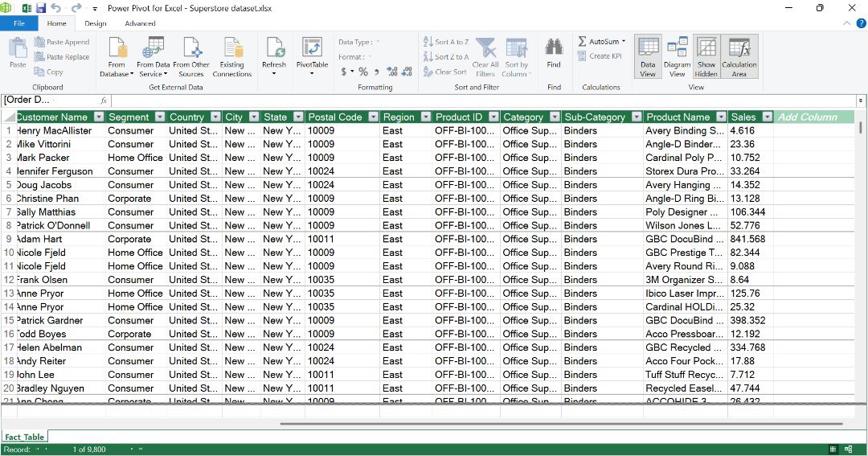
Task: Select the Product Name column header
Action: 678,117
